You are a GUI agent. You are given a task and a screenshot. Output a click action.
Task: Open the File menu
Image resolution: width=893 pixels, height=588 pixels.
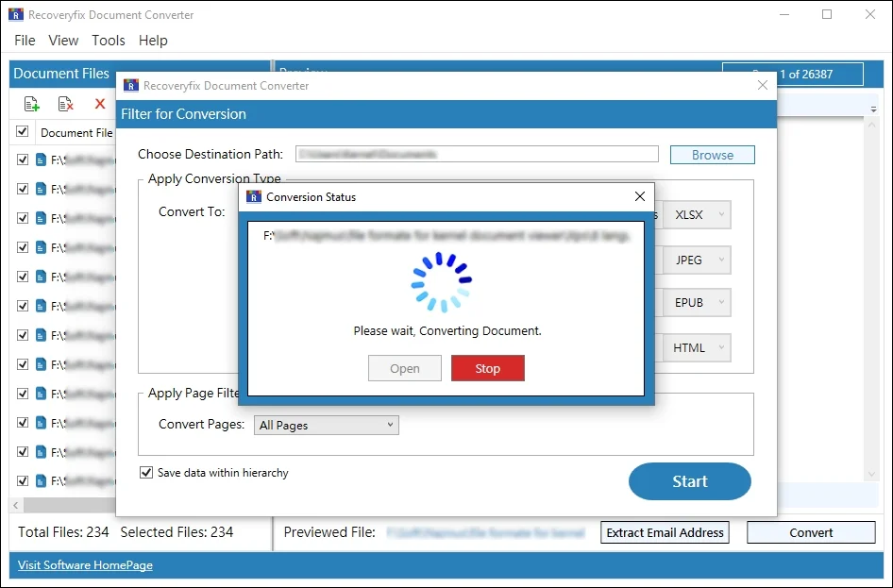[25, 41]
